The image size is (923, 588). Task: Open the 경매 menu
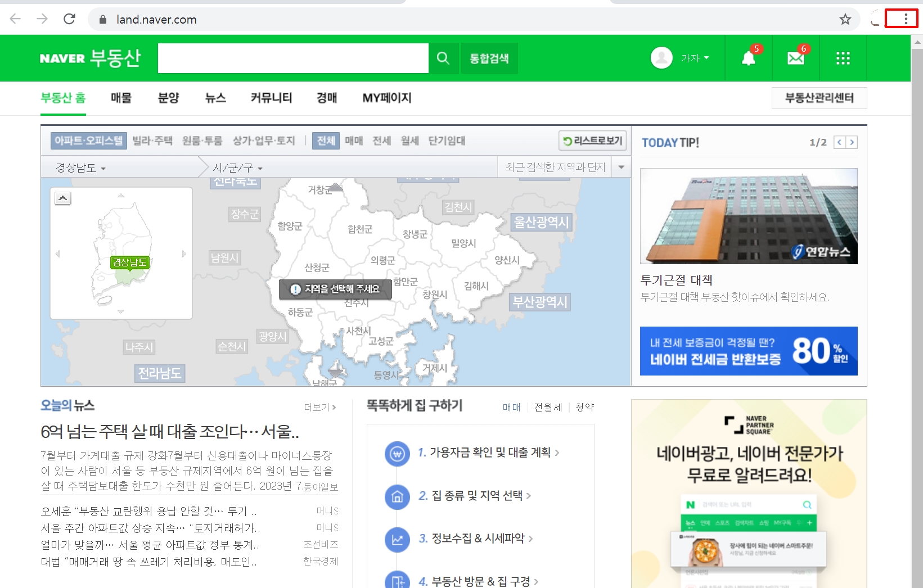[x=327, y=98]
